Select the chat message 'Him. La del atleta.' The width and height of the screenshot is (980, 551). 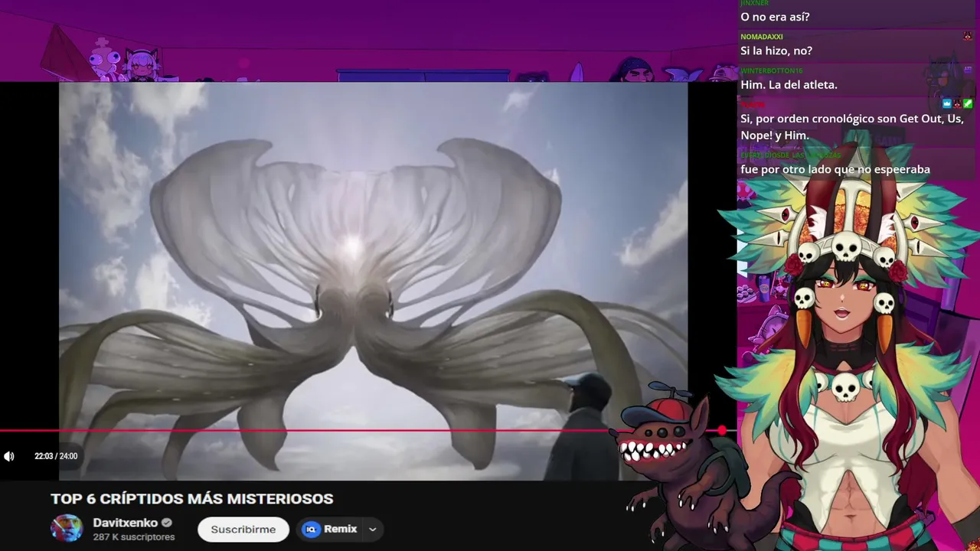(789, 84)
